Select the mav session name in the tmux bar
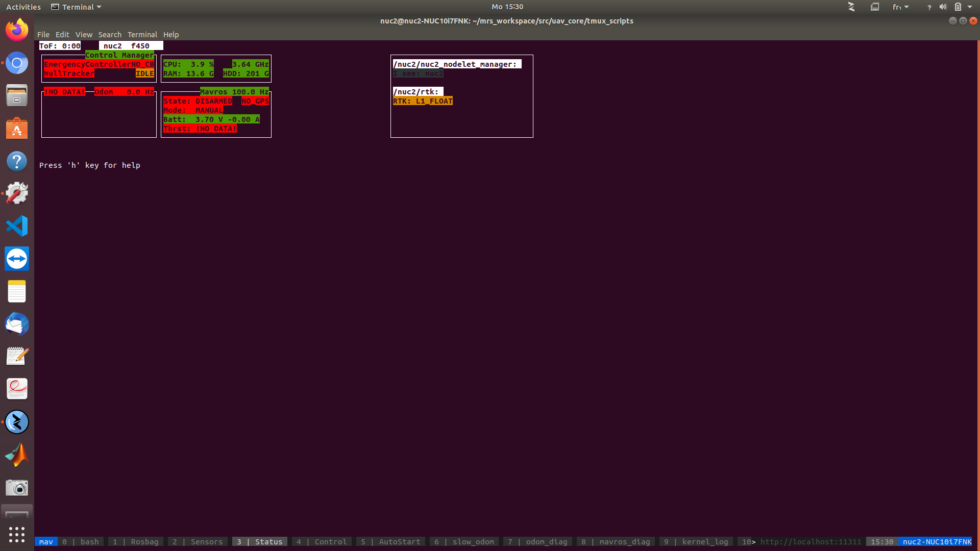The image size is (980, 551). [46, 541]
